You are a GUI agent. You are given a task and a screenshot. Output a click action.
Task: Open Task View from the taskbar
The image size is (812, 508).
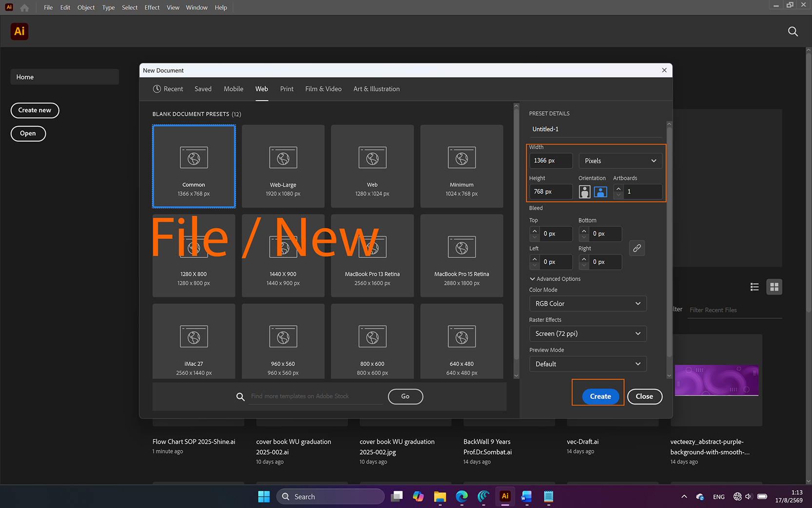click(x=397, y=497)
